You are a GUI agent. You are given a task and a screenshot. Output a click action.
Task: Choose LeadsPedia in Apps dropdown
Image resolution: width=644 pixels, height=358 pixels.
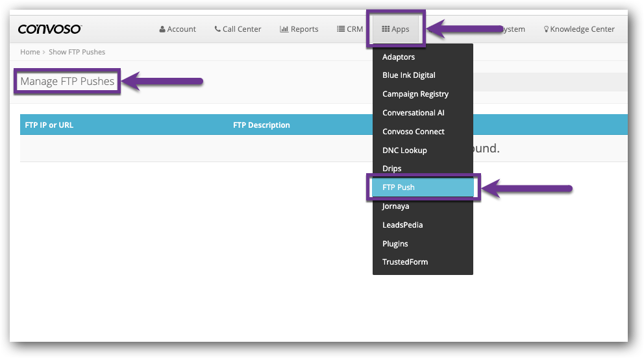click(423, 225)
